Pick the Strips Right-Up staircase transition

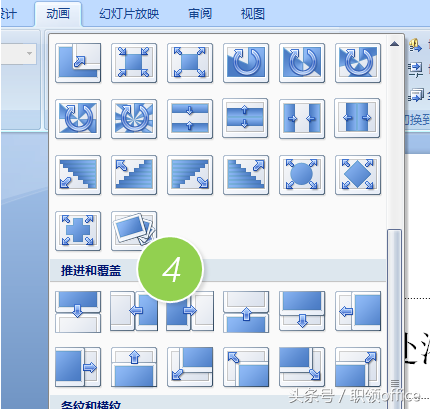pos(246,175)
